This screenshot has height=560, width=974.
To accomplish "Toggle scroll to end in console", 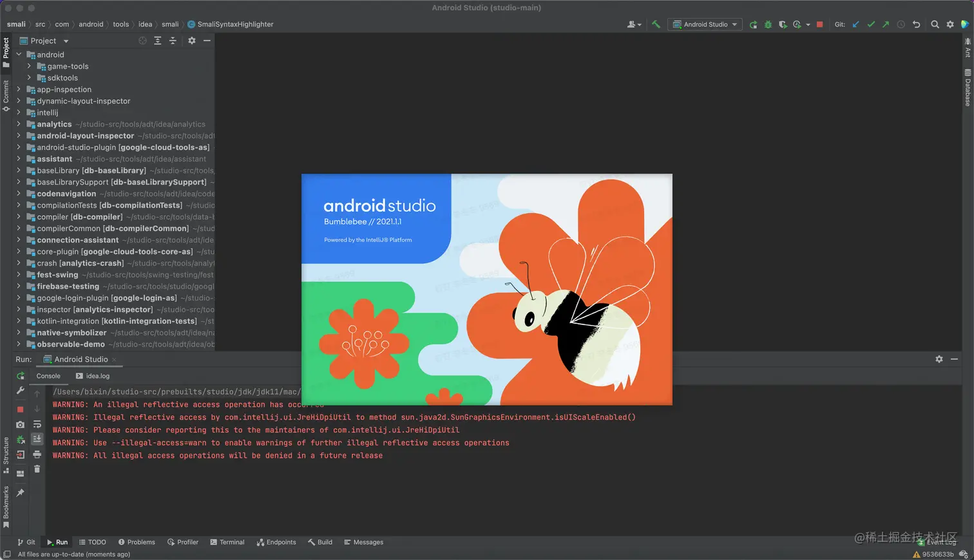I will pyautogui.click(x=37, y=439).
